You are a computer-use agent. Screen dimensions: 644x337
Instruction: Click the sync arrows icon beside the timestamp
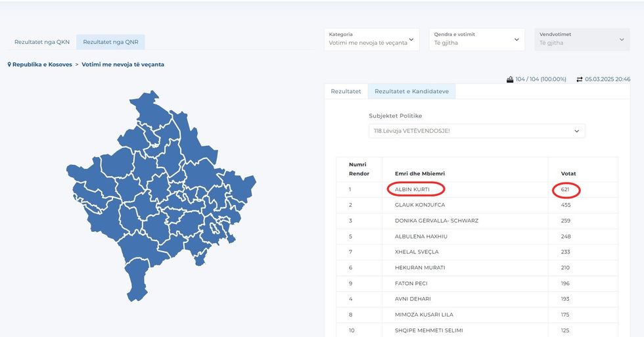click(580, 79)
